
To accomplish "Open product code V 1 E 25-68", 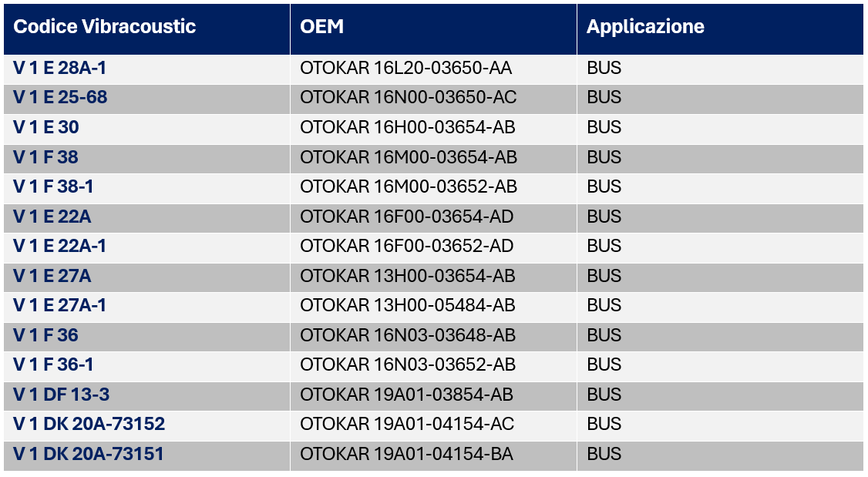I will pyautogui.click(x=60, y=97).
